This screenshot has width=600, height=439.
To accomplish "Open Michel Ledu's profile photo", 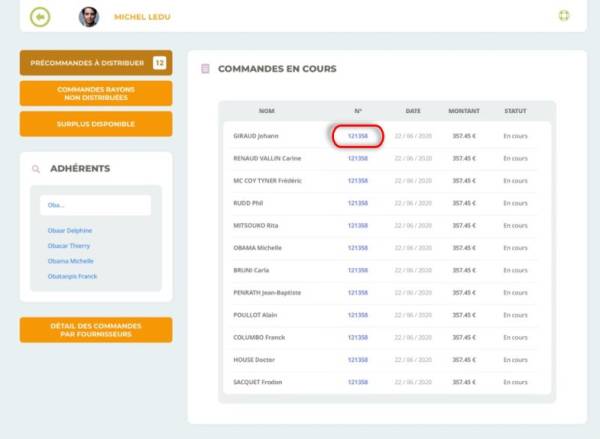I will pos(89,17).
